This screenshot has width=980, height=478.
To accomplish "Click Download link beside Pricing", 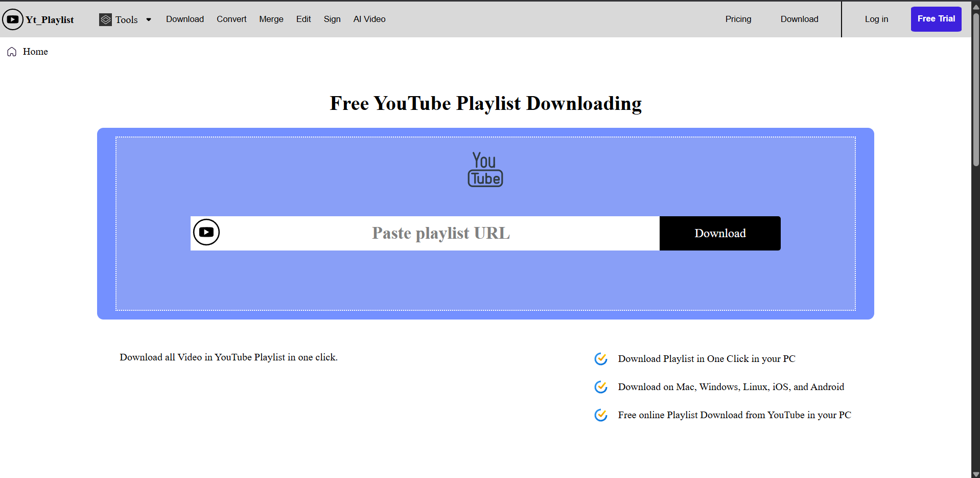I will click(x=799, y=19).
